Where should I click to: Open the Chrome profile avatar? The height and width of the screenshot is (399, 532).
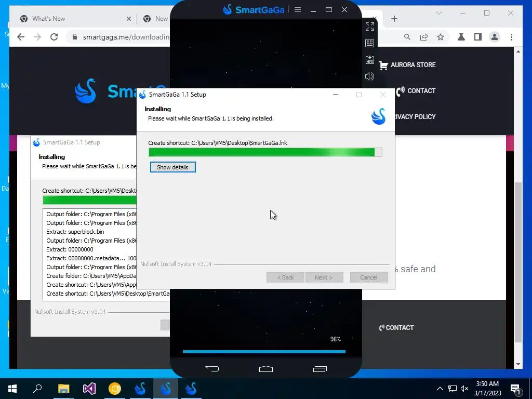click(x=495, y=37)
